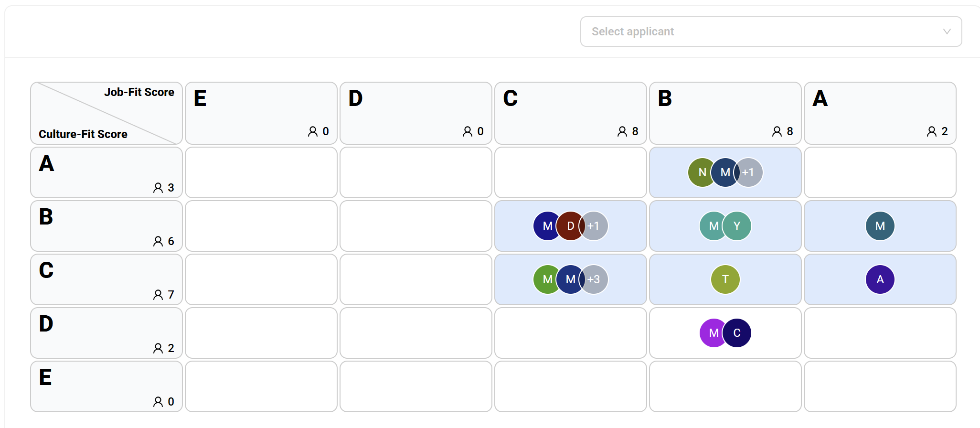This screenshot has height=428, width=980.
Task: Open the +1 overflow badge in Culture-Fit A row
Action: 748,172
